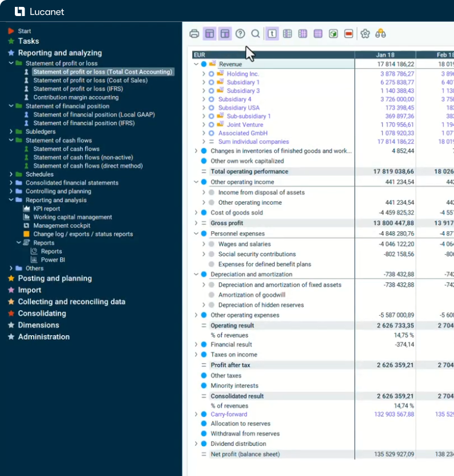
Task: Click the red minus toolbar icon
Action: point(349,34)
